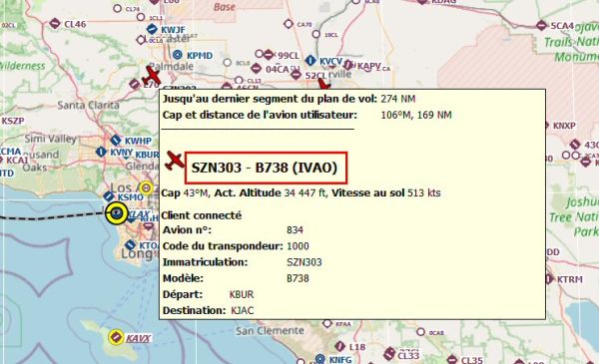Click the yellow circled airport near Los Angeles
The height and width of the screenshot is (364, 599).
coord(146,188)
